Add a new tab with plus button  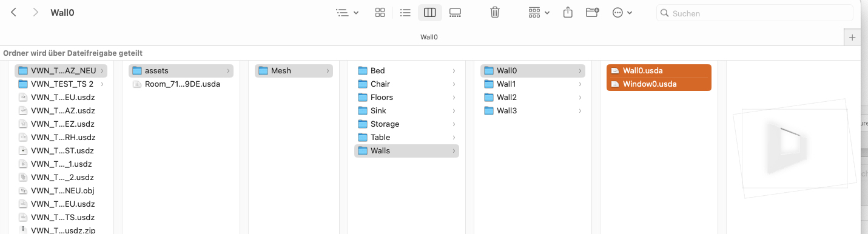(852, 38)
